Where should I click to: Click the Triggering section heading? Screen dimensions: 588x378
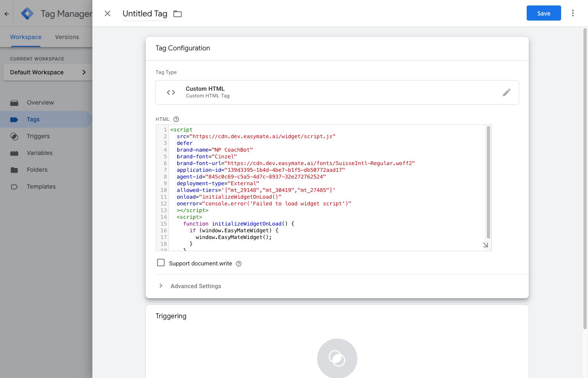tap(171, 316)
